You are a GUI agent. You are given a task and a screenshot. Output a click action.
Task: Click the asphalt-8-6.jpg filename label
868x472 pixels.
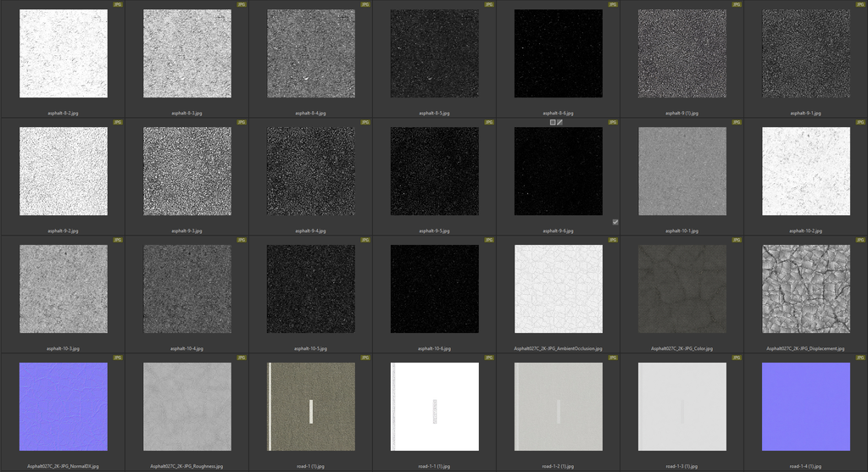coord(559,113)
